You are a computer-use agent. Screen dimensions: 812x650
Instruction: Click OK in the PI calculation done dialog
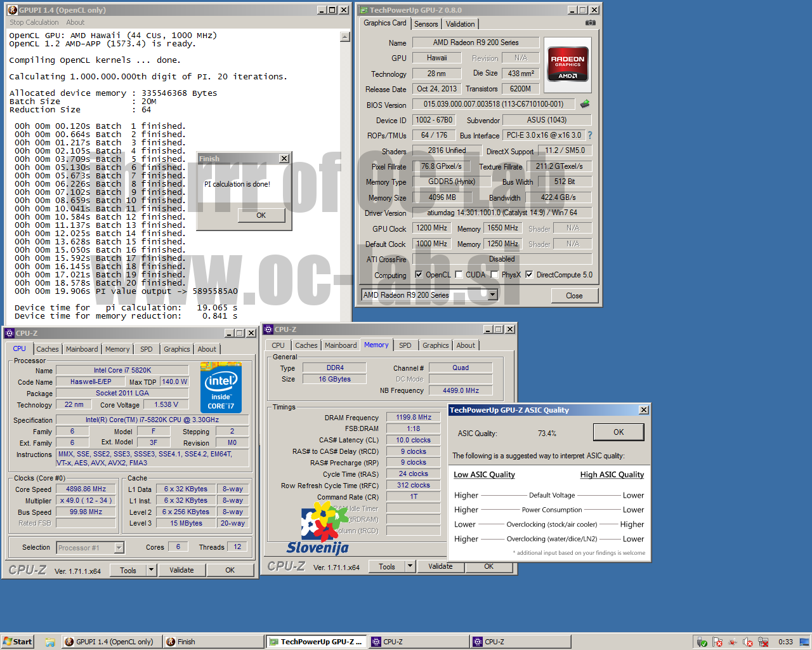tap(261, 215)
